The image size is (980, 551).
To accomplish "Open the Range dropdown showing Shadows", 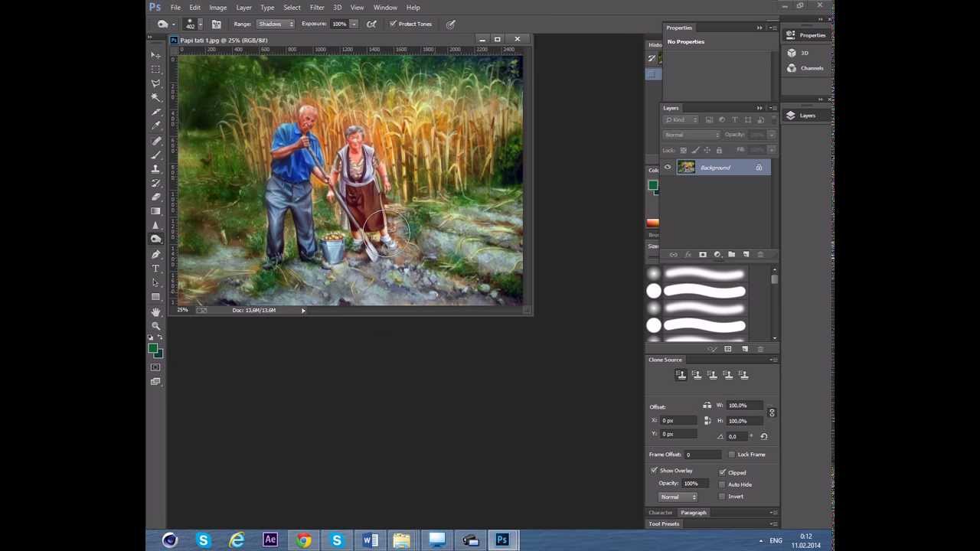I will pyautogui.click(x=275, y=24).
